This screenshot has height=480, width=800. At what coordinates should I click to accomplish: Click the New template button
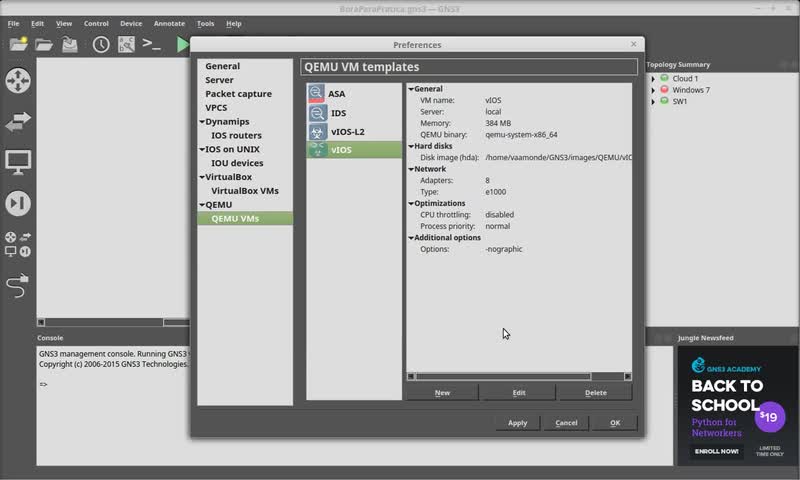442,392
